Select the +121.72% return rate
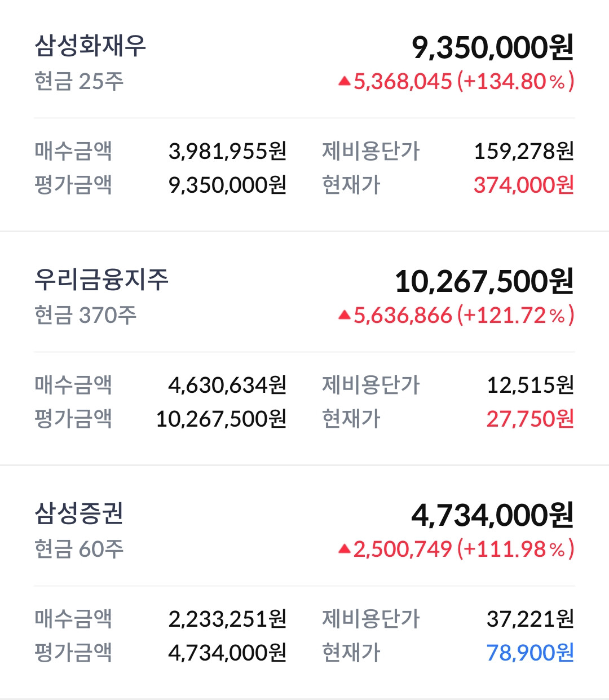This screenshot has height=700, width=609. tap(515, 316)
